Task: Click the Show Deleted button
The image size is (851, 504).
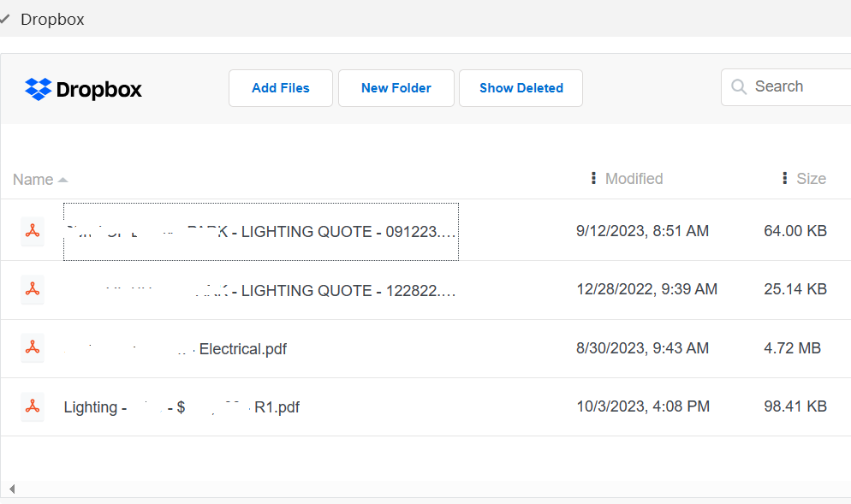Action: pos(521,88)
